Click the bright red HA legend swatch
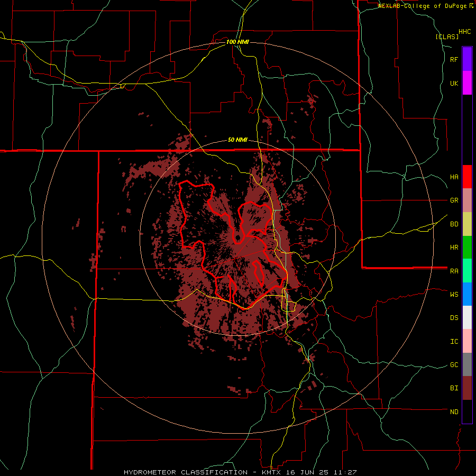This screenshot has height=476, width=476. click(467, 177)
